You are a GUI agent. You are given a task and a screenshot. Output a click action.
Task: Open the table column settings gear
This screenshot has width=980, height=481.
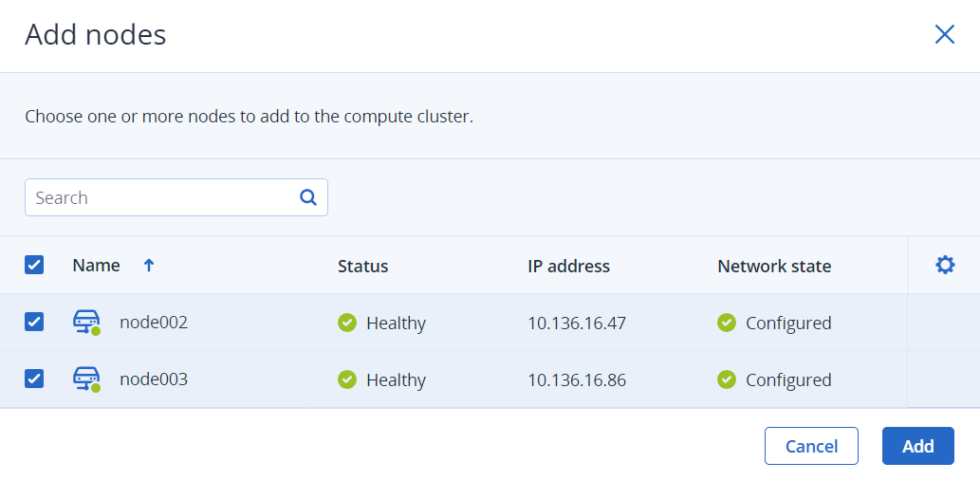tap(945, 265)
